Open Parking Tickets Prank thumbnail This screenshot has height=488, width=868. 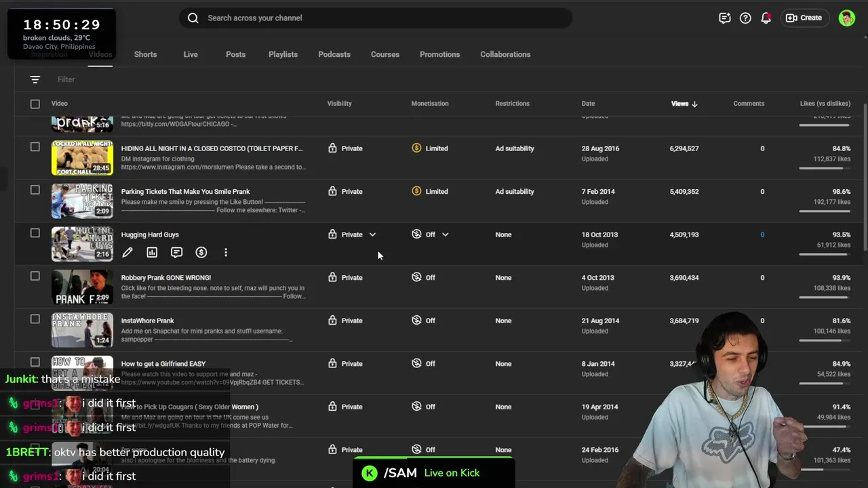tap(82, 201)
